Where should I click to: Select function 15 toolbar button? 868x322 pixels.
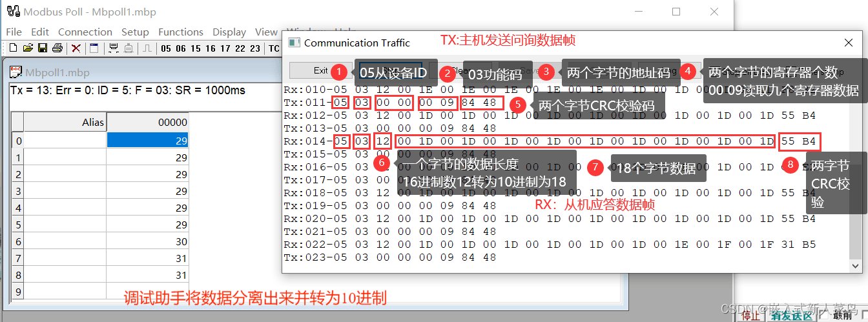pyautogui.click(x=196, y=48)
